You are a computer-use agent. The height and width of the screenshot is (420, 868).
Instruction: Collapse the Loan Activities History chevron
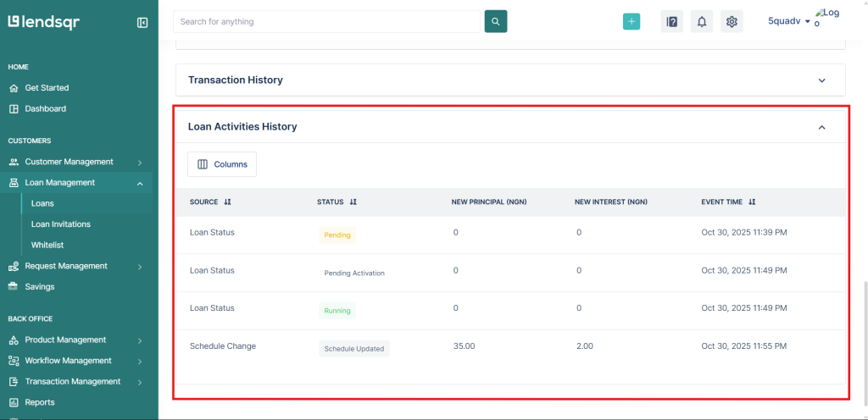click(x=822, y=127)
